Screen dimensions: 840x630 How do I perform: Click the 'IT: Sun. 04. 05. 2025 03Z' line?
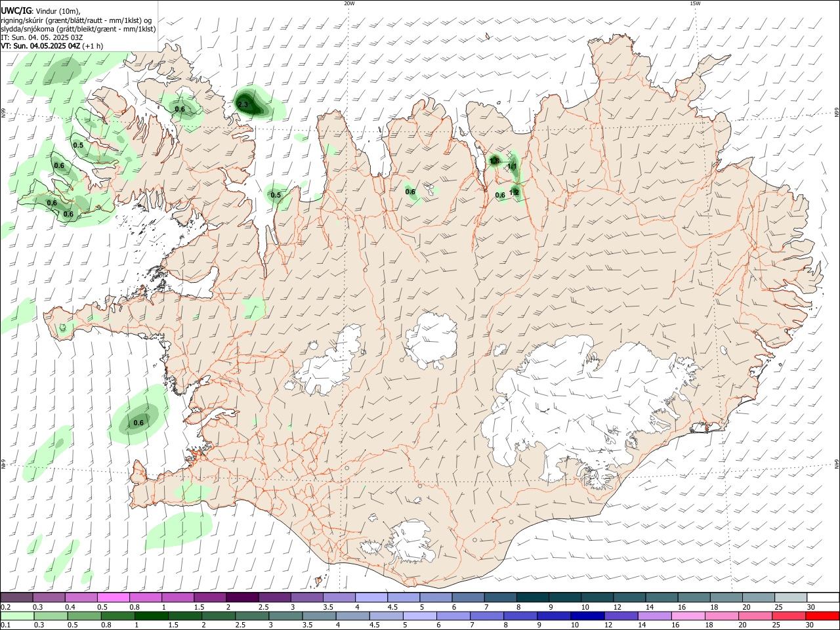pos(41,37)
